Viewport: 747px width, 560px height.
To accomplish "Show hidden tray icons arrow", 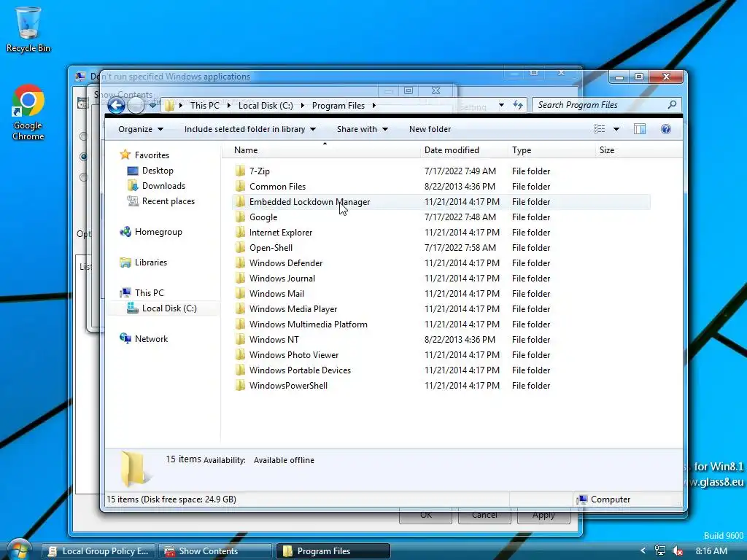I will click(x=643, y=551).
